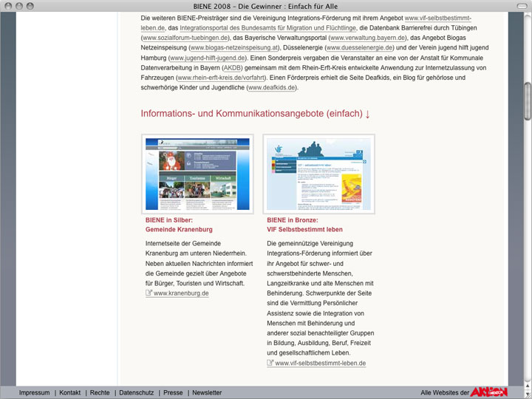
Task: Click the external link icon before www.kranenburg.de
Action: coord(149,293)
